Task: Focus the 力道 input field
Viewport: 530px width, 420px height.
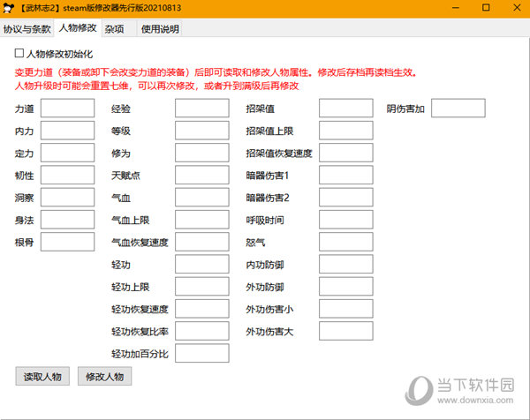Action: [68, 108]
